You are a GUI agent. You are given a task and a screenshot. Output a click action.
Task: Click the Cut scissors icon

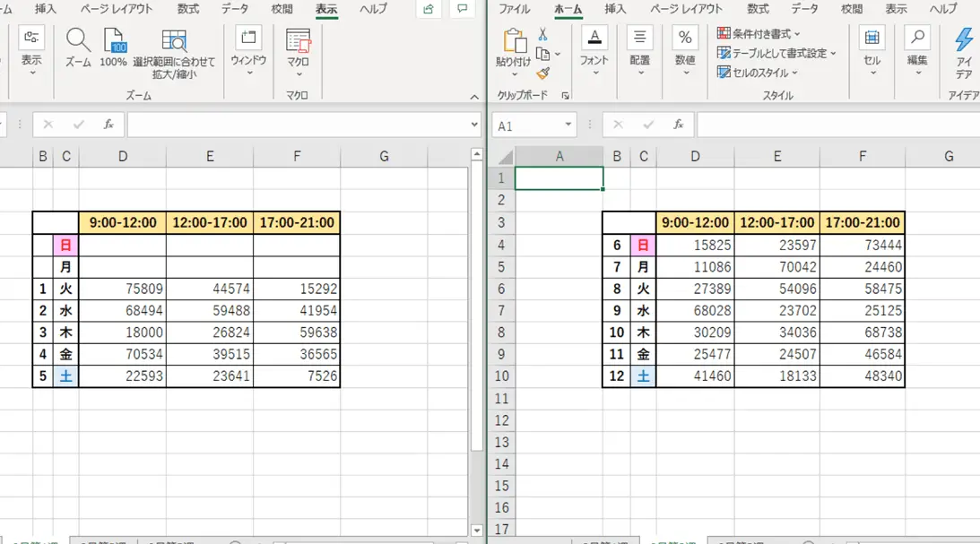pos(542,34)
